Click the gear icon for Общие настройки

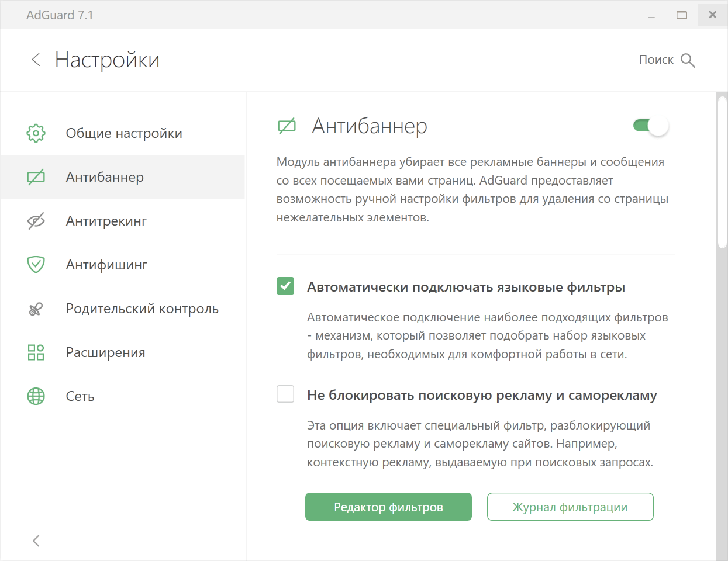(x=36, y=133)
